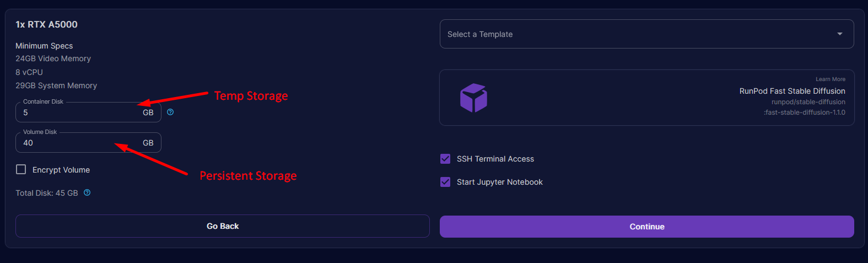Image resolution: width=868 pixels, height=263 pixels.
Task: Uncheck SSH Terminal Access
Action: click(445, 159)
